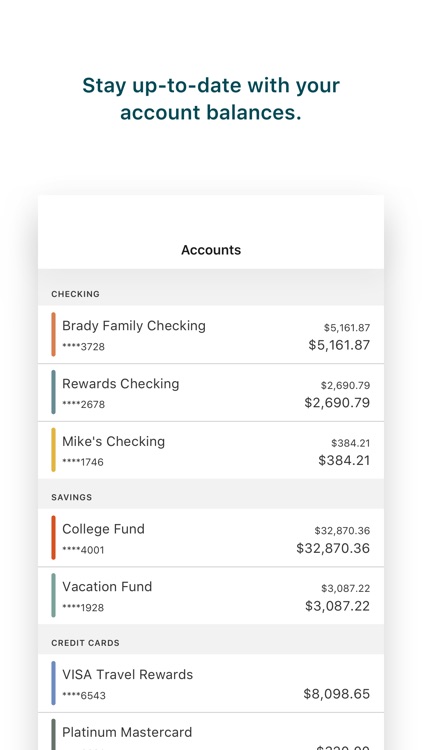Click the CREDIT CARDS section header
The image size is (422, 750).
[86, 643]
